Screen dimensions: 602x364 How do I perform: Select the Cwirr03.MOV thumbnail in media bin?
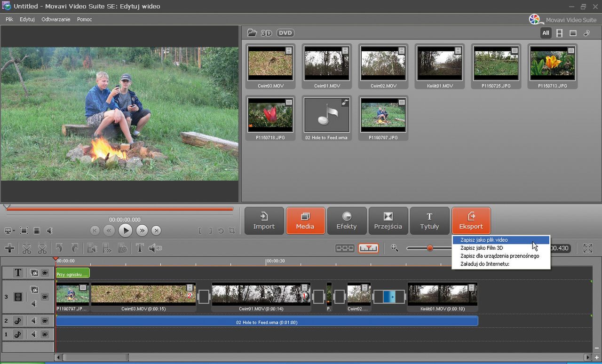pyautogui.click(x=270, y=66)
